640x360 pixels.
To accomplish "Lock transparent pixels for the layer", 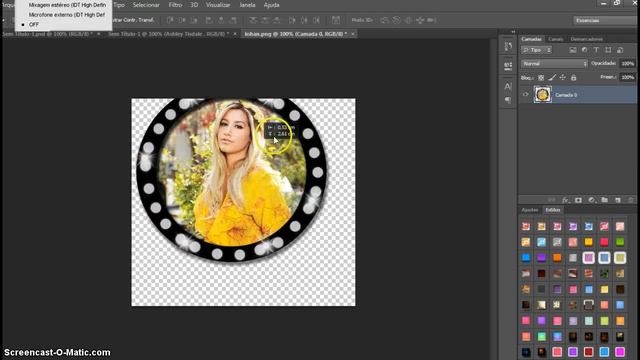I will pyautogui.click(x=541, y=78).
